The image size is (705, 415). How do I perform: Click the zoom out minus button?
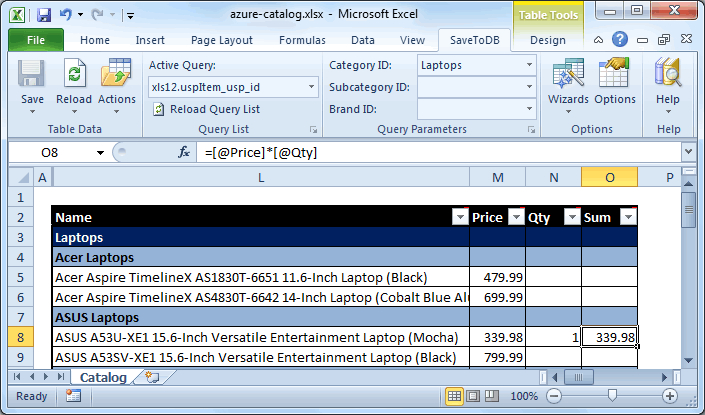pyautogui.click(x=553, y=396)
